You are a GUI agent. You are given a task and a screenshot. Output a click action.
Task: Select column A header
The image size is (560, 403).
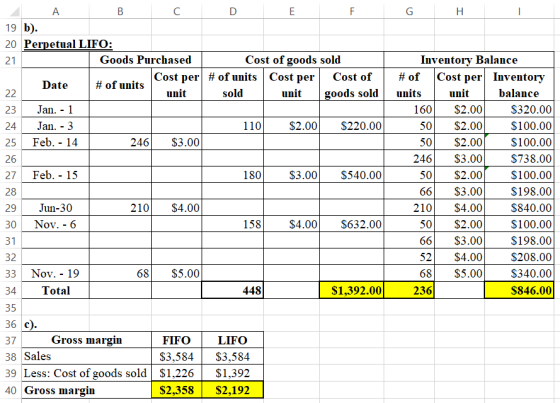(x=55, y=12)
